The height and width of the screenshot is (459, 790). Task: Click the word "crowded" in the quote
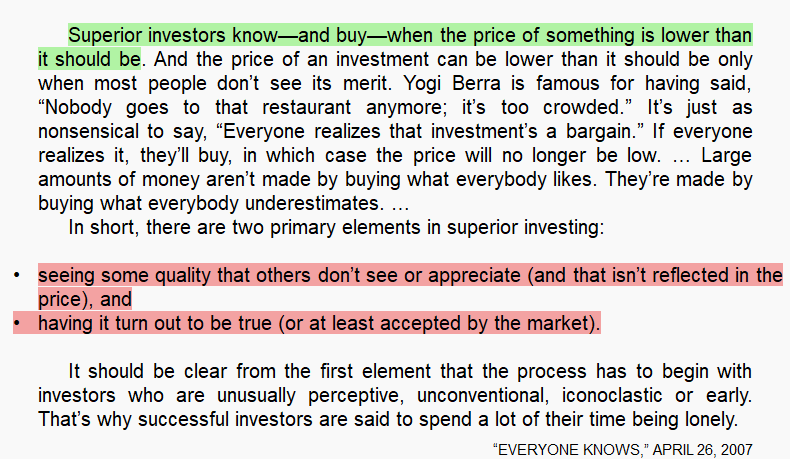tap(583, 107)
